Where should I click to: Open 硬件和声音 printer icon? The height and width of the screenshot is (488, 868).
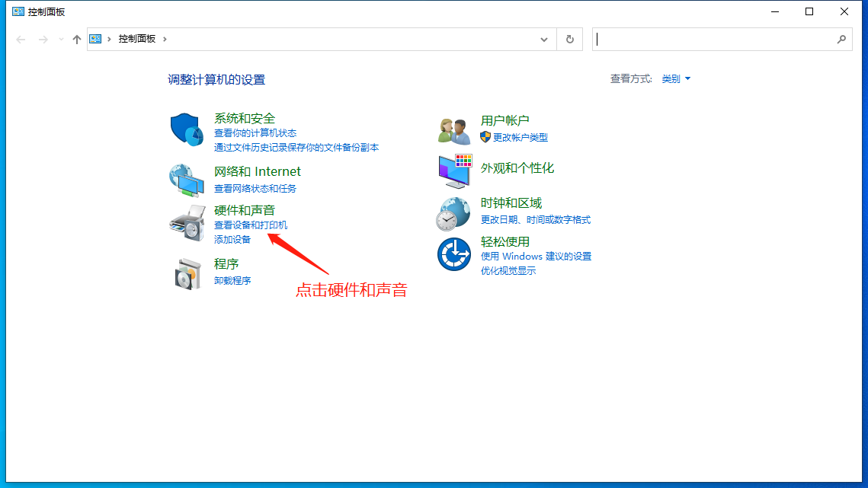186,223
